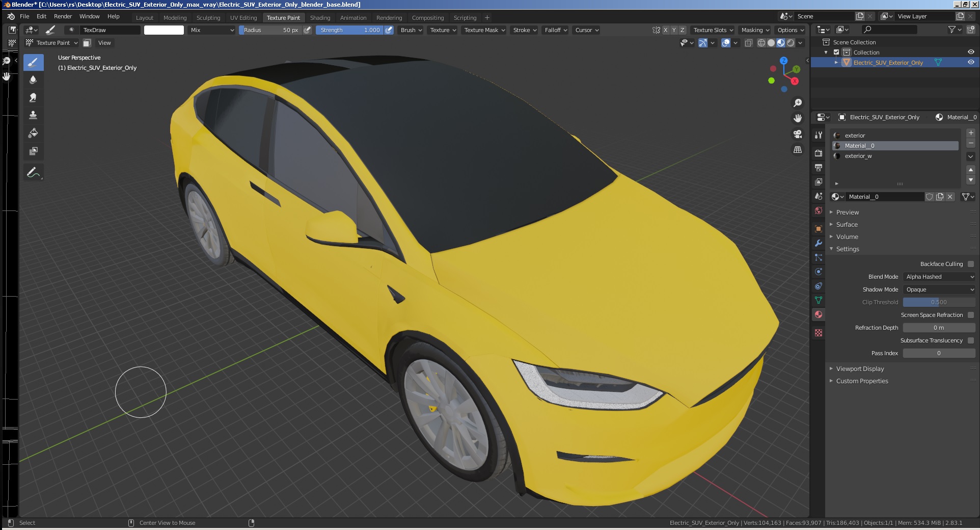Switch orthographic/perspective grid icon
The height and width of the screenshot is (530, 980).
798,150
